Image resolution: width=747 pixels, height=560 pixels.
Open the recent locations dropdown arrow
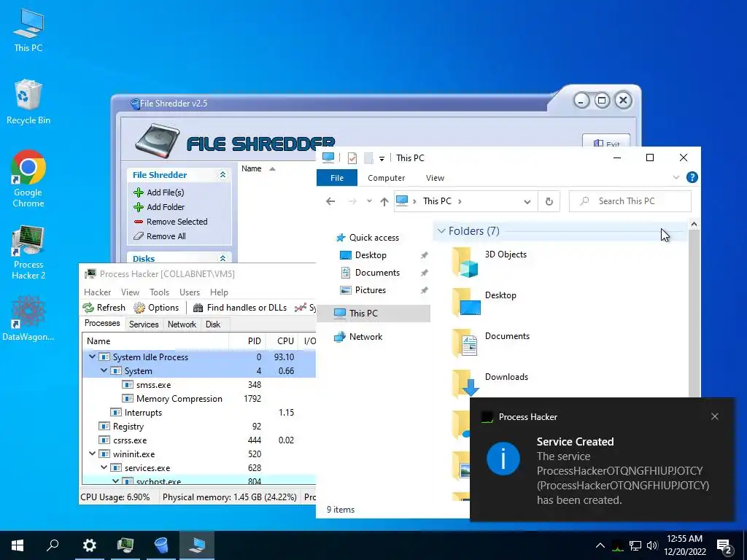point(369,201)
